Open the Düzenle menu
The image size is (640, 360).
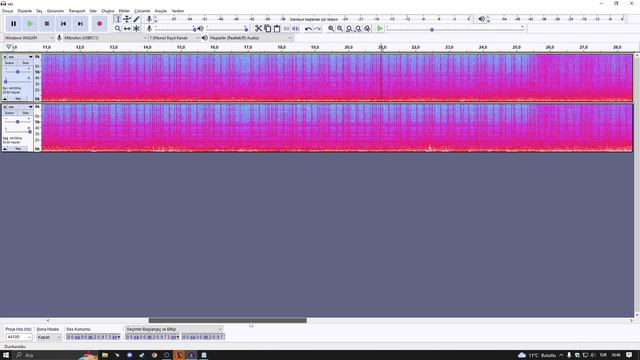click(x=24, y=11)
